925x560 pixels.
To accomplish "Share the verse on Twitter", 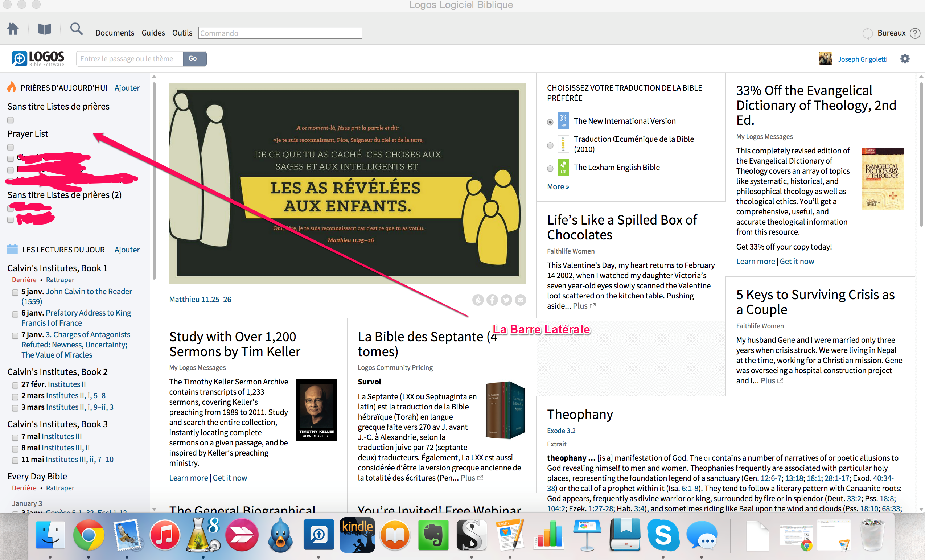I will tap(506, 300).
